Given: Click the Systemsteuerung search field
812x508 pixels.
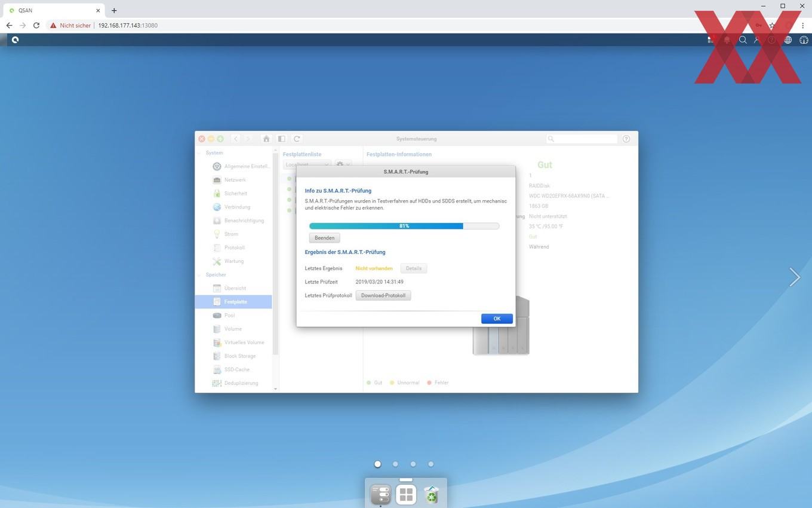Looking at the screenshot, I should pos(582,139).
